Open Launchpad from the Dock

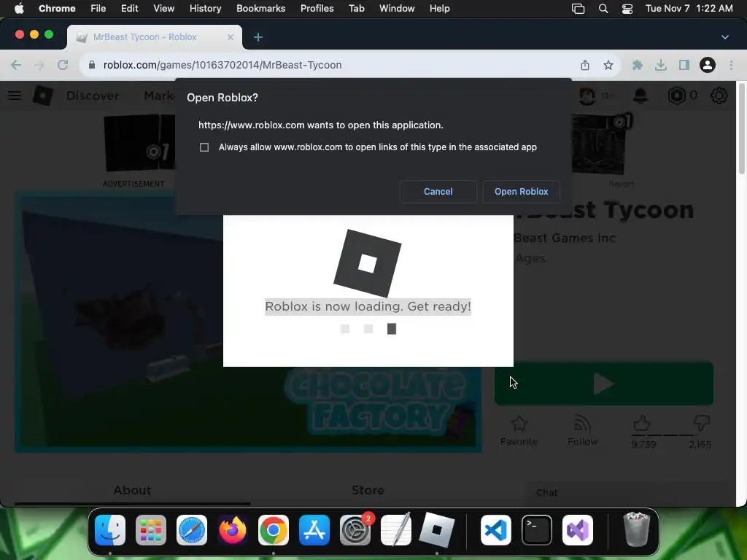tap(151, 530)
